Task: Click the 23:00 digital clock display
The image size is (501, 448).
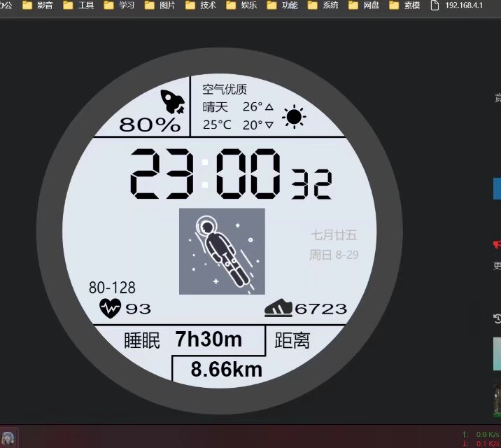Action: (x=206, y=174)
